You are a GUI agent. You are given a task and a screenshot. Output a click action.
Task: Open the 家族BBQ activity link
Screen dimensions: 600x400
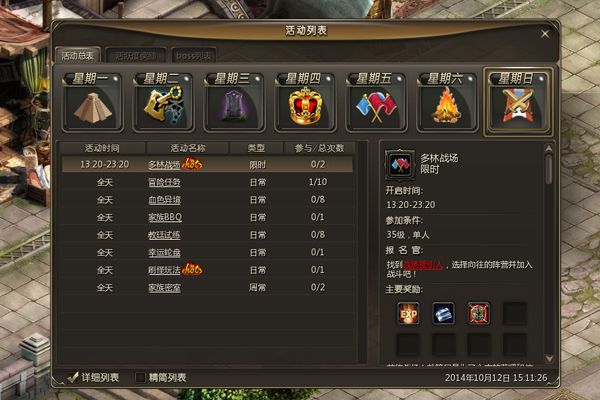165,217
